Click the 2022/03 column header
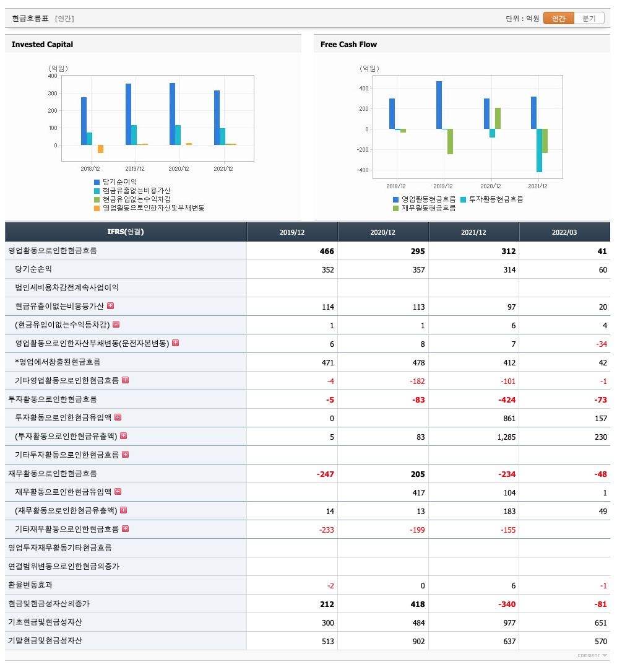The width and height of the screenshot is (617, 672). [564, 232]
